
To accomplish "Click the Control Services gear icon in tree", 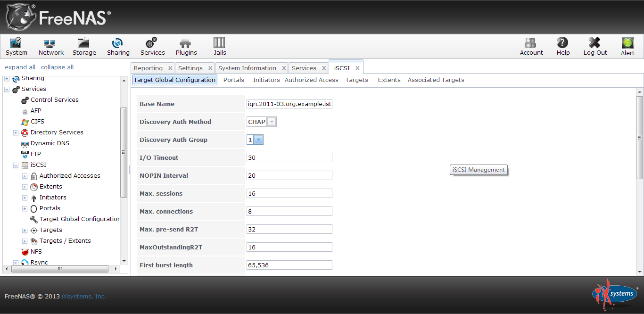I will (x=25, y=100).
